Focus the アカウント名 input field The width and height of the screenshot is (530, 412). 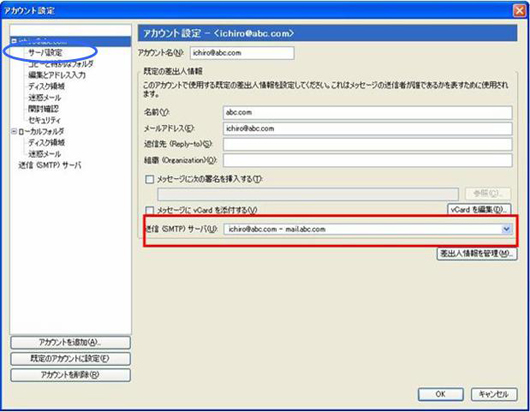(x=242, y=53)
